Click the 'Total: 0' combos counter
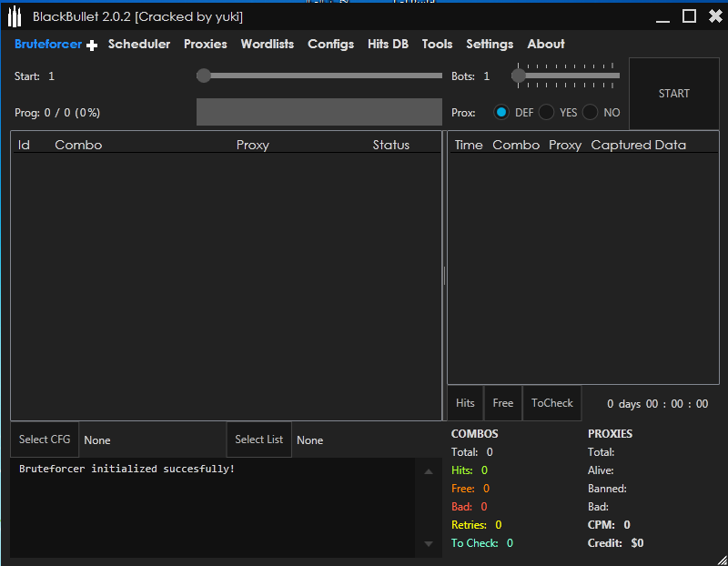Screen dimensions: 728x566 pyautogui.click(x=471, y=452)
